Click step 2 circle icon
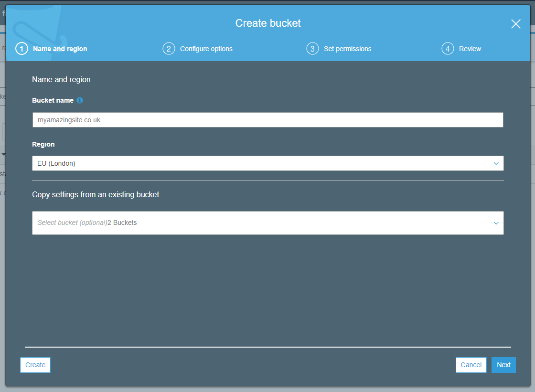 (x=169, y=49)
